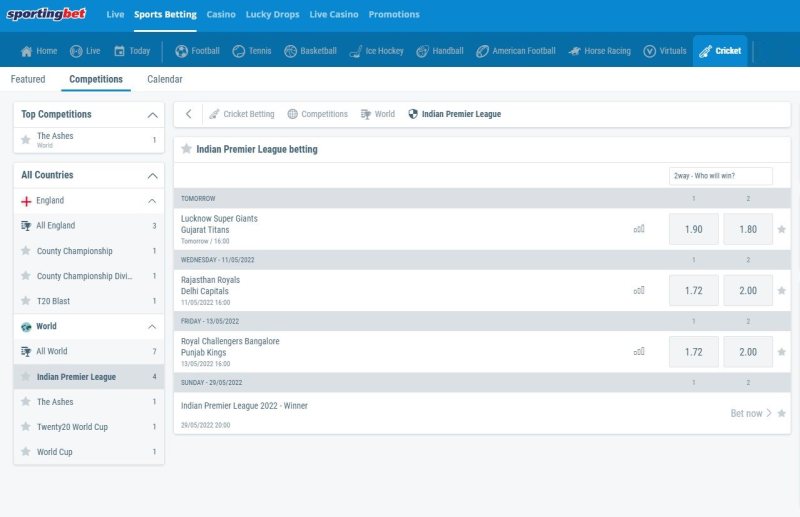The image size is (800, 517).
Task: Click Bet now for IPL 2022 Winner
Action: (x=751, y=413)
